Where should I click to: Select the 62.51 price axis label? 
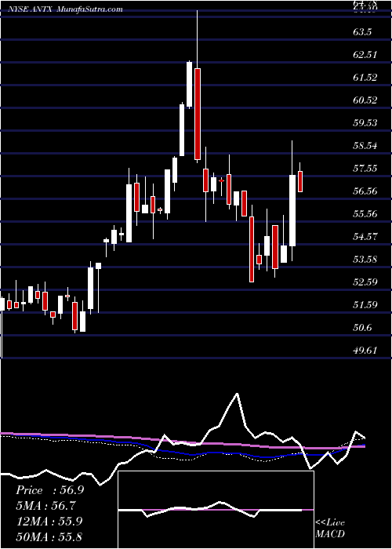366,55
